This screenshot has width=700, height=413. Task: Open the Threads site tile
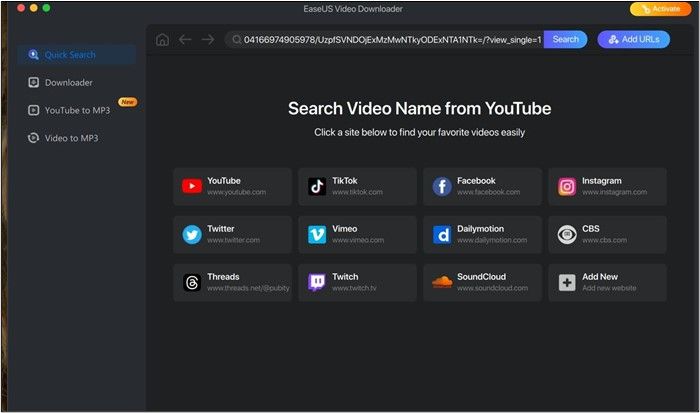[x=232, y=282]
